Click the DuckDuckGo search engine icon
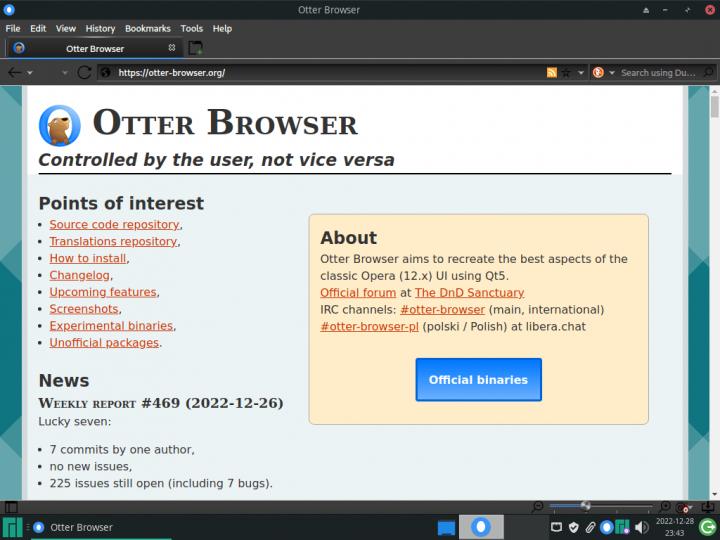720x540 pixels. pyautogui.click(x=598, y=72)
